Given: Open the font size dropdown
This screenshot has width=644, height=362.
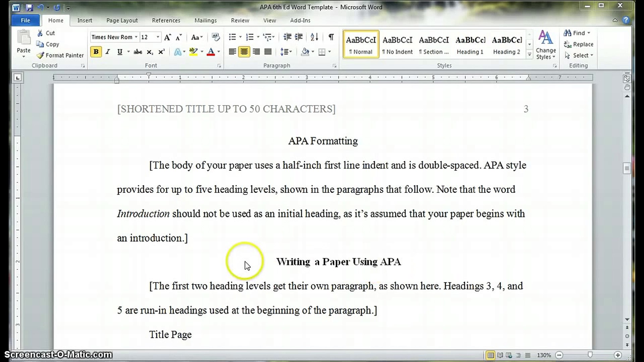Looking at the screenshot, I should 158,37.
